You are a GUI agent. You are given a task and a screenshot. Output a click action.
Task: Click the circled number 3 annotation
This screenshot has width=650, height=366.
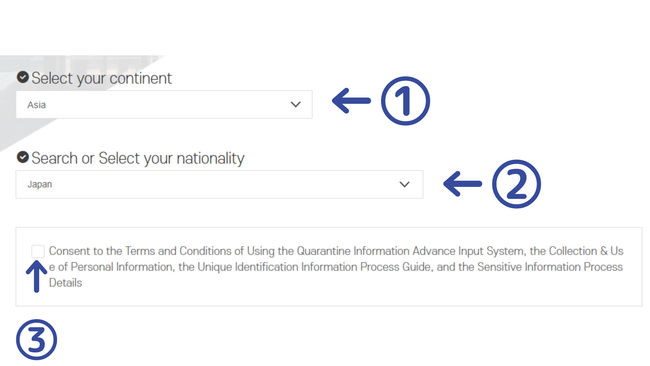click(36, 339)
